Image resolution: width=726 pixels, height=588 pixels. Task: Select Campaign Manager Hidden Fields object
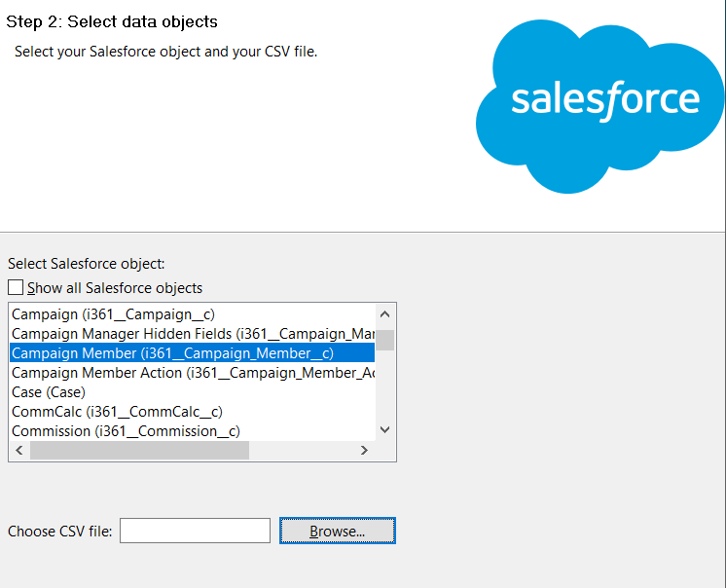click(192, 334)
